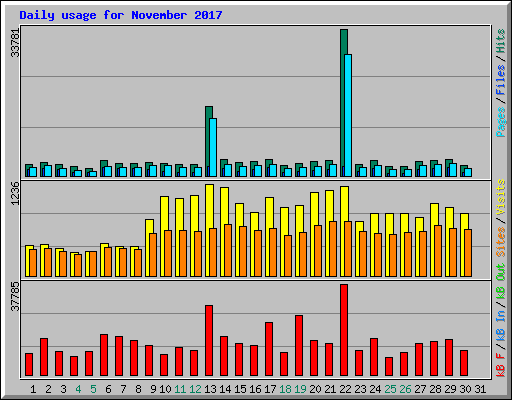Viewport: 512px width, 400px height.
Task: Click the 'kB F' legend label
Action: pos(501,364)
